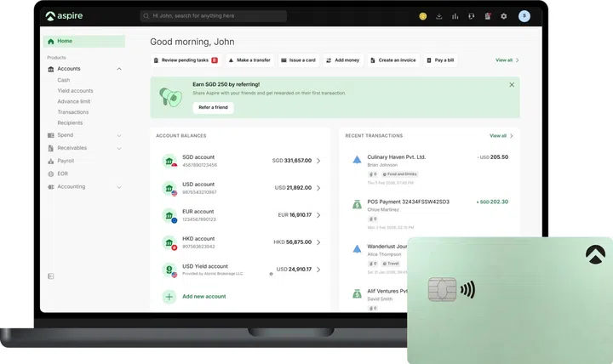Collapse the Accounts section in sidebar
The height and width of the screenshot is (364, 613).
[x=119, y=69]
